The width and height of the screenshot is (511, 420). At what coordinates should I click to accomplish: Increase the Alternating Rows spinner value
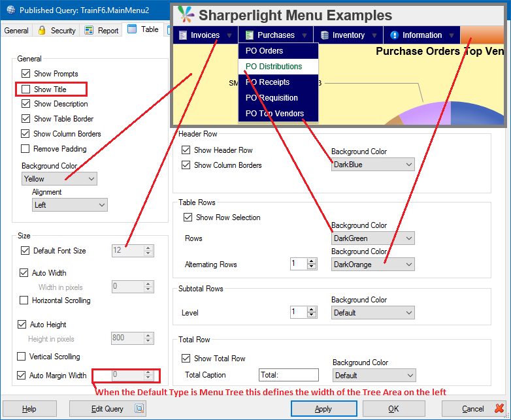312,261
